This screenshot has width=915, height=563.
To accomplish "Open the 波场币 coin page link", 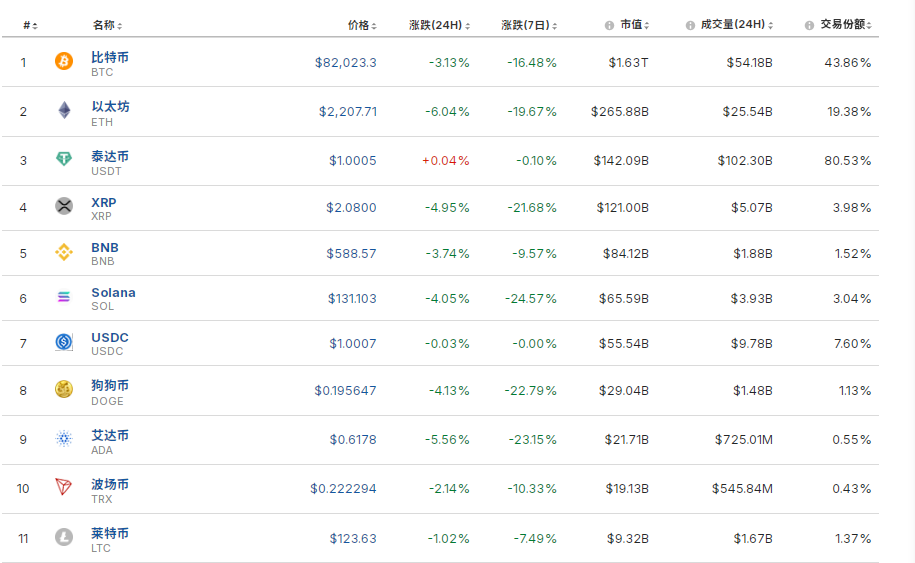I will pos(110,484).
